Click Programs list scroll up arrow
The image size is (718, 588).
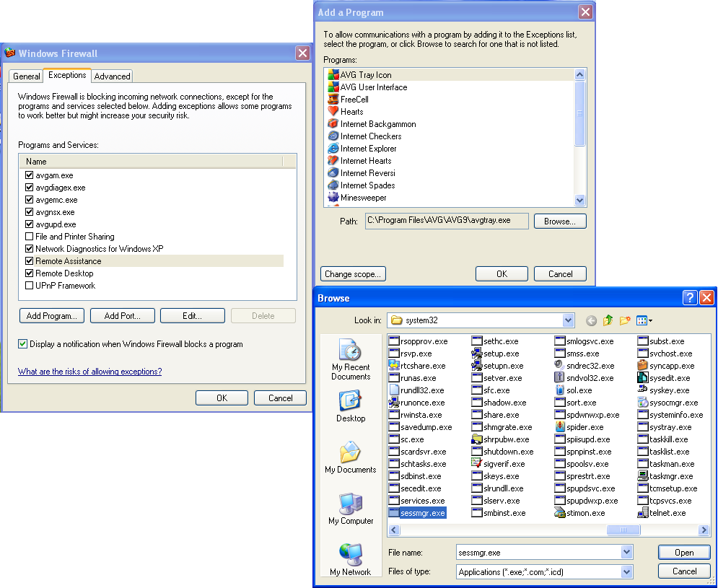tap(579, 74)
